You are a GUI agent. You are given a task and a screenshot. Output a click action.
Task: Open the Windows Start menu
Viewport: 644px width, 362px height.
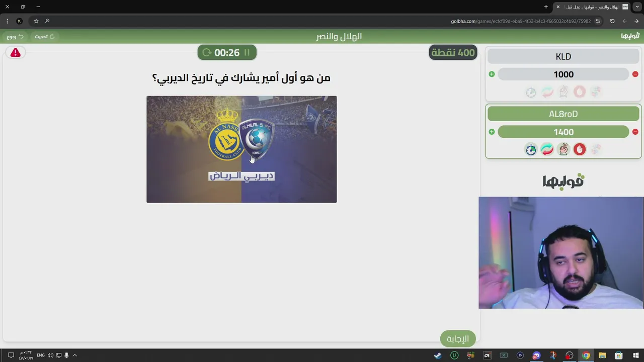635,355
